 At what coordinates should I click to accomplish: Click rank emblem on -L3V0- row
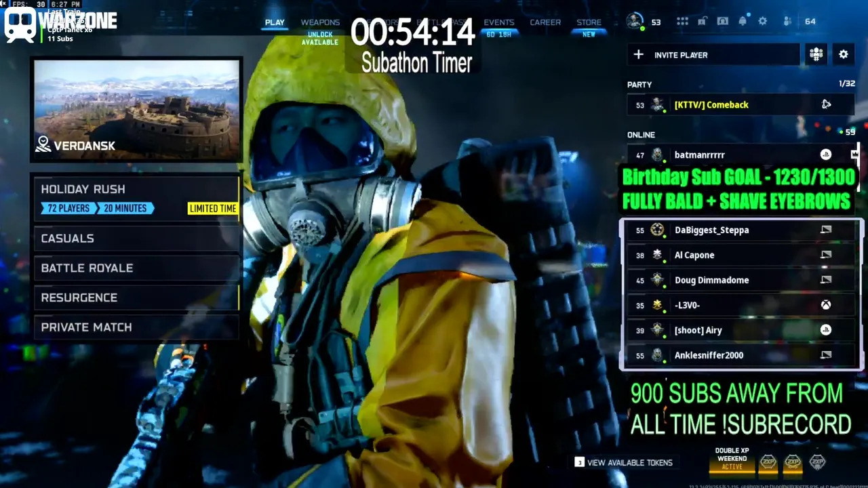[657, 305]
